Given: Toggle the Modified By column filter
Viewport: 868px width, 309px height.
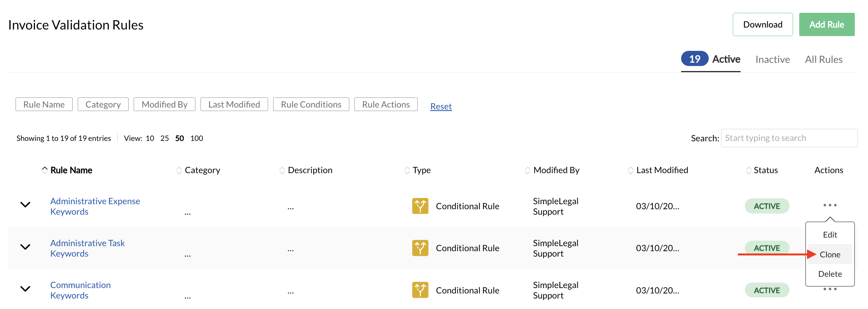Looking at the screenshot, I should (164, 104).
